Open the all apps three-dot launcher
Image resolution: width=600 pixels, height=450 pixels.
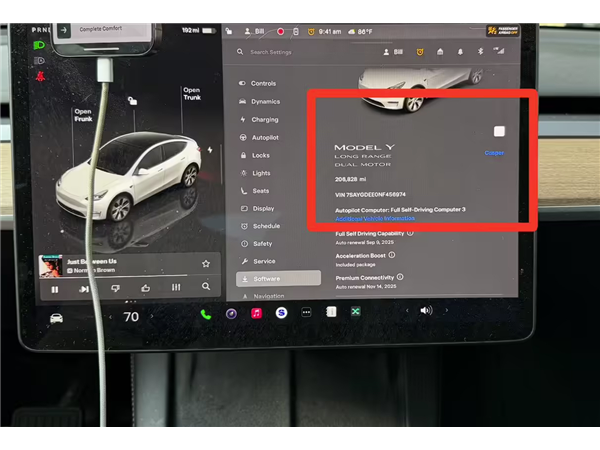coord(306,312)
